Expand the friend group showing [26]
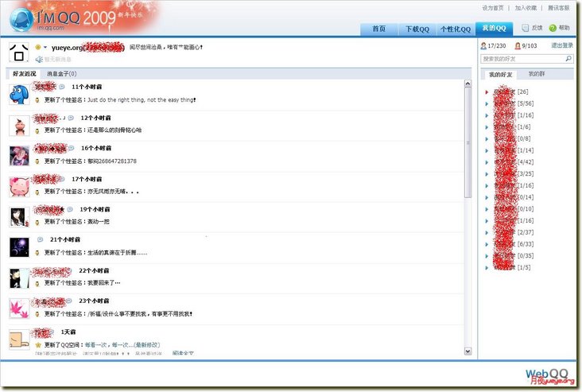 point(487,91)
